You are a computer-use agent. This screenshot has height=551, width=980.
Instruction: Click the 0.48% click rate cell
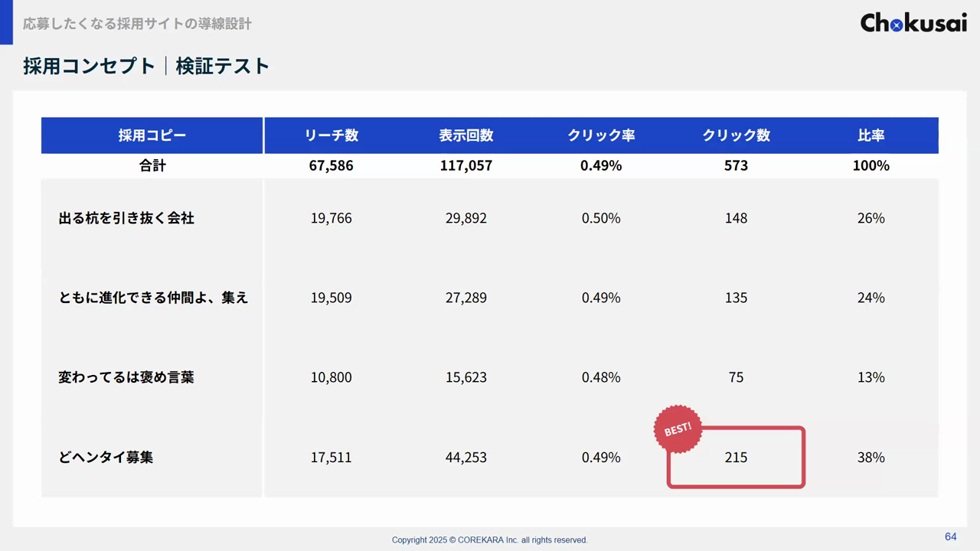[601, 377]
